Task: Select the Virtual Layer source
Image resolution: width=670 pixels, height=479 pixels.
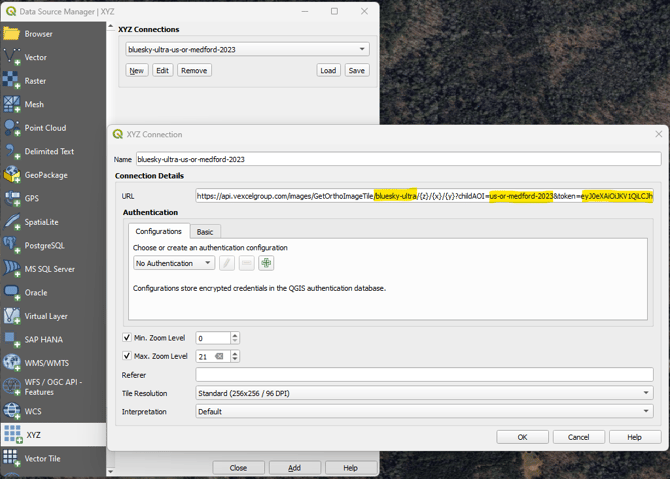Action: coord(53,316)
